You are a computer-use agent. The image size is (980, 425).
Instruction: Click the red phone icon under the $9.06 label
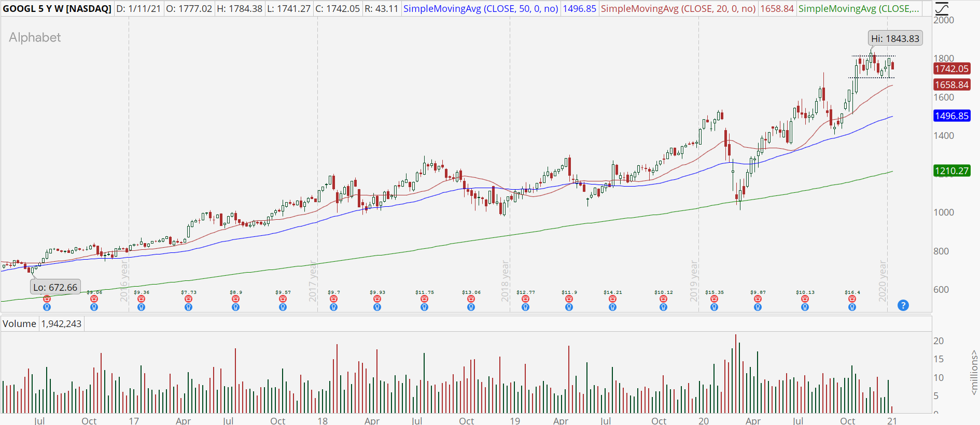coord(94,299)
